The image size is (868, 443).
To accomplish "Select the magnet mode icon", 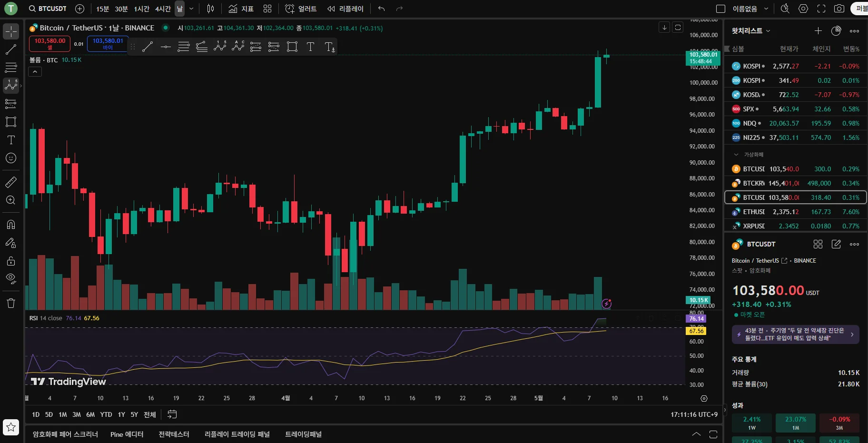I will tap(10, 224).
